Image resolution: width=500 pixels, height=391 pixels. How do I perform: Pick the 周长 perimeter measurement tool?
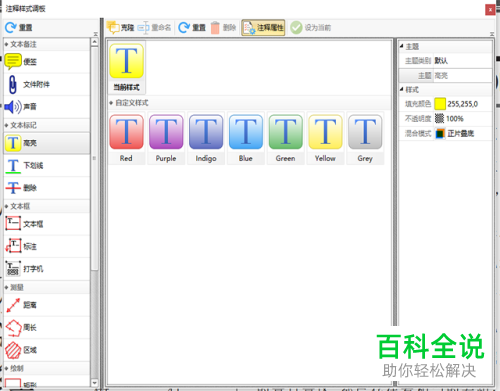pyautogui.click(x=47, y=327)
